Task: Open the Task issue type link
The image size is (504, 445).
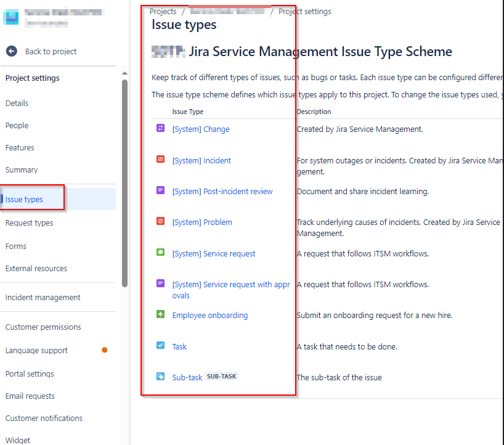Action: click(x=179, y=346)
